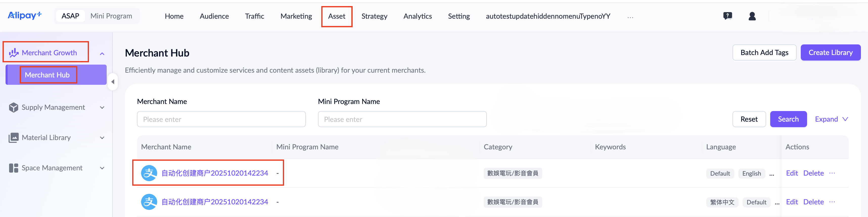Viewport: 868px width, 217px height.
Task: Click the Material Library image icon
Action: 13,138
